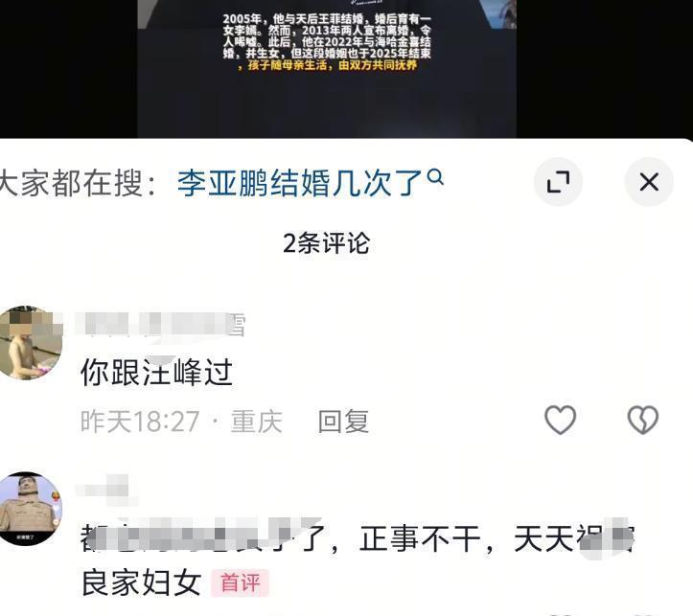Tap the video preview above the comments
Image resolution: width=693 pixels, height=616 pixels.
[x=327, y=68]
